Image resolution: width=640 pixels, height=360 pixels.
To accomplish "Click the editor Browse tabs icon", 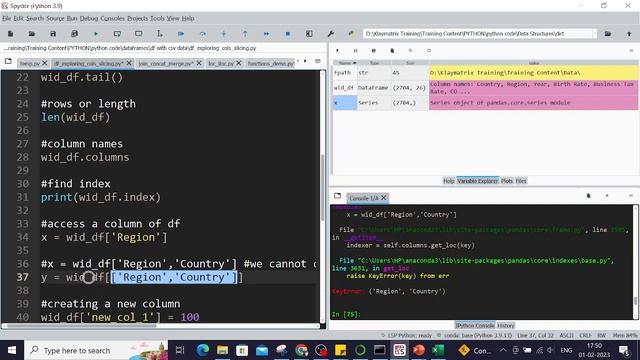I will [8, 61].
